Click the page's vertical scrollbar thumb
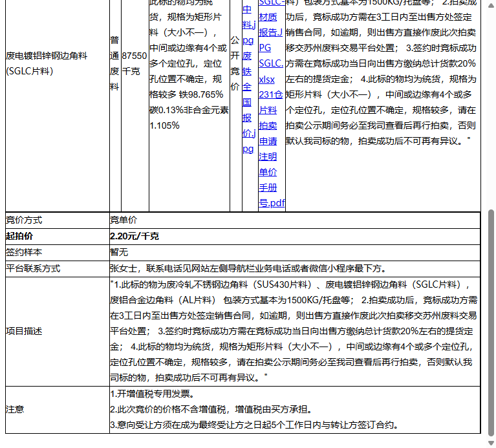Image resolution: width=496 pixels, height=448 pixels. [x=491, y=323]
